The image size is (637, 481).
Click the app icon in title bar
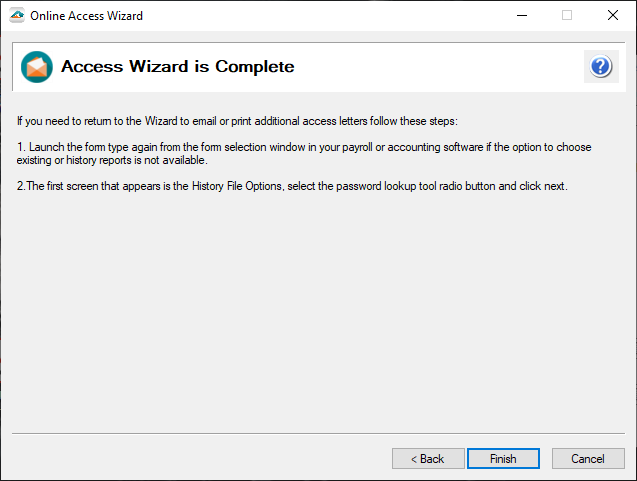click(16, 15)
